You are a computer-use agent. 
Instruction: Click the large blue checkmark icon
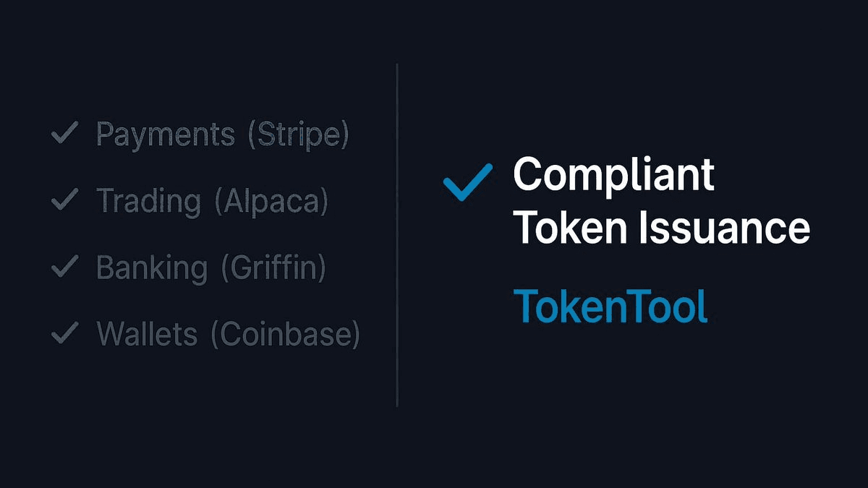(x=467, y=181)
